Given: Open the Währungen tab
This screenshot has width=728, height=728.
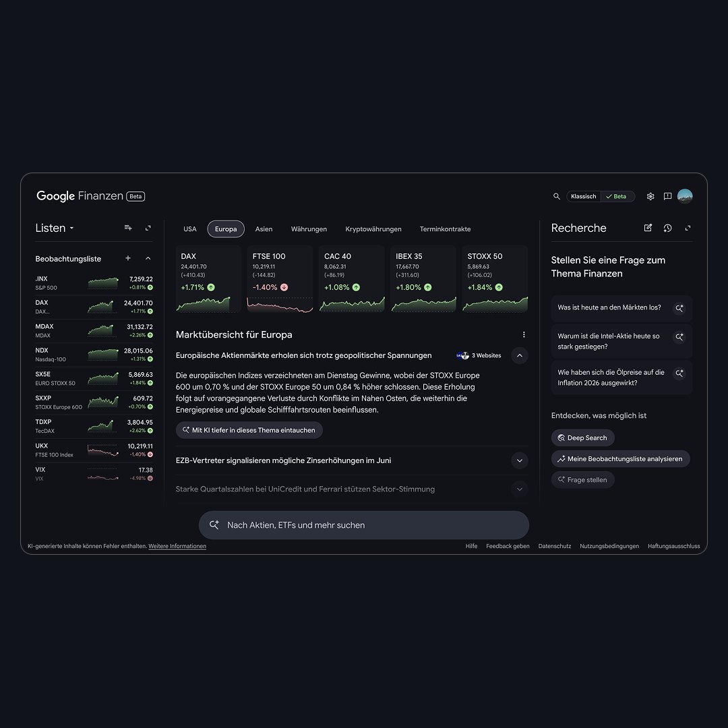Looking at the screenshot, I should [x=309, y=229].
